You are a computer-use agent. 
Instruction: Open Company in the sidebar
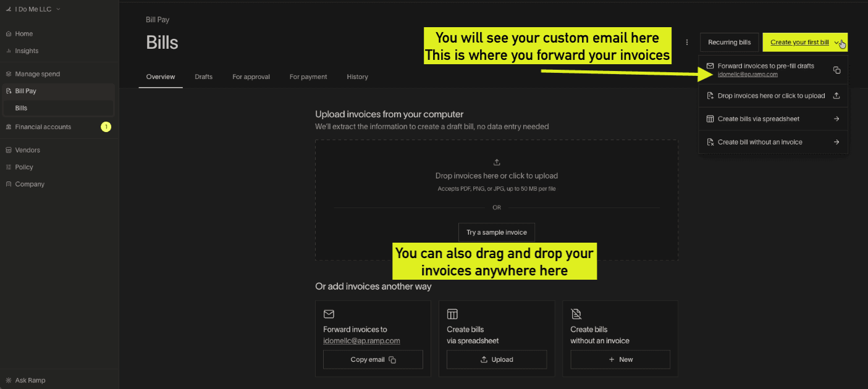30,184
